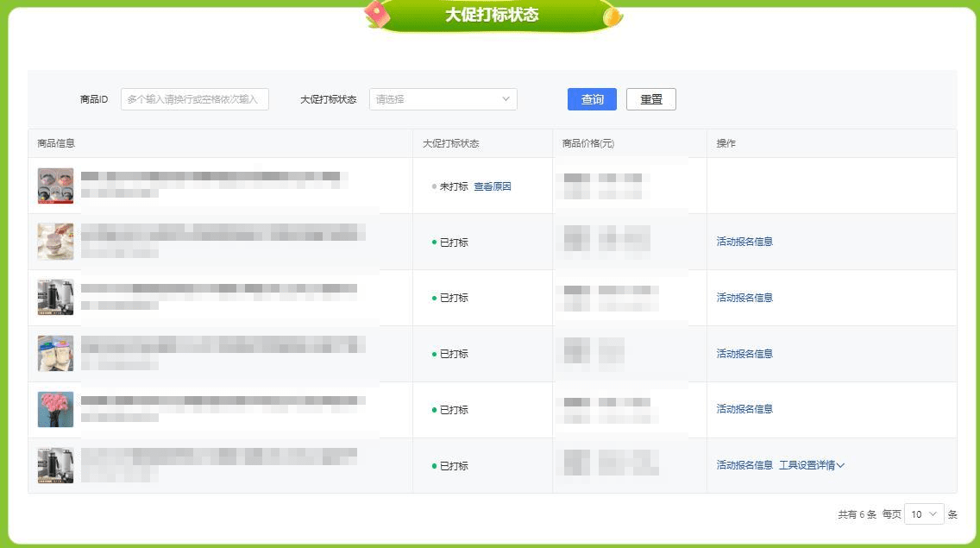The image size is (980, 548).
Task: Click the 大促打标状态 table column header
Action: coord(450,143)
